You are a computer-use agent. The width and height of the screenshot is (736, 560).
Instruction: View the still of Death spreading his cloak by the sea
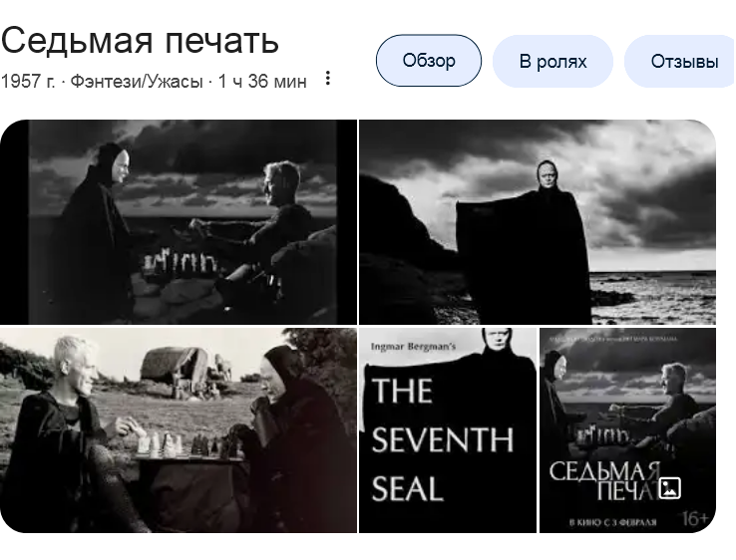[538, 222]
